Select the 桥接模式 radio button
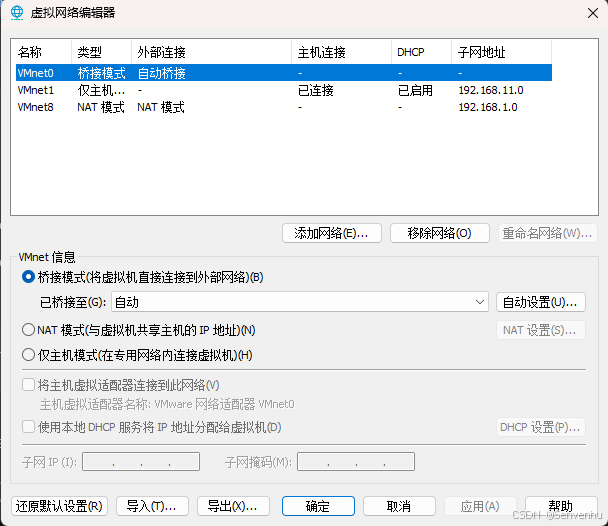 click(x=28, y=277)
